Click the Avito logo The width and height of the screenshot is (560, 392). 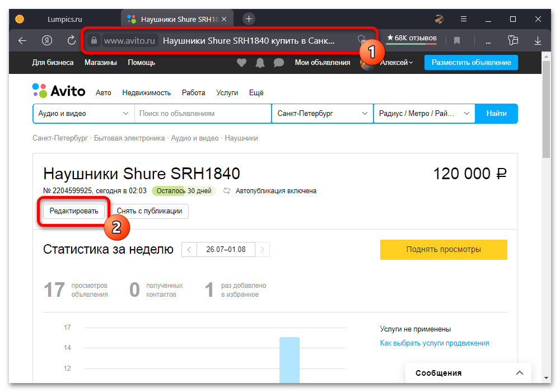[x=59, y=91]
